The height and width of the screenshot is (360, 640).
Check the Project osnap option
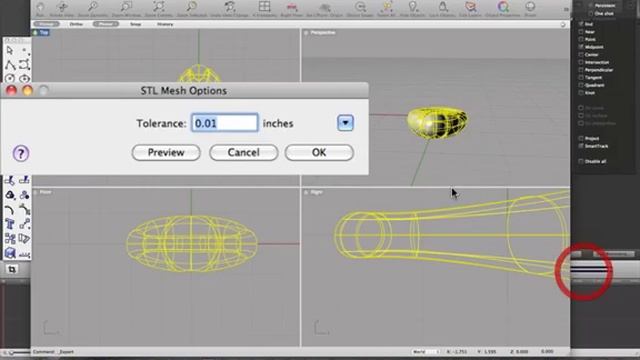tap(581, 138)
